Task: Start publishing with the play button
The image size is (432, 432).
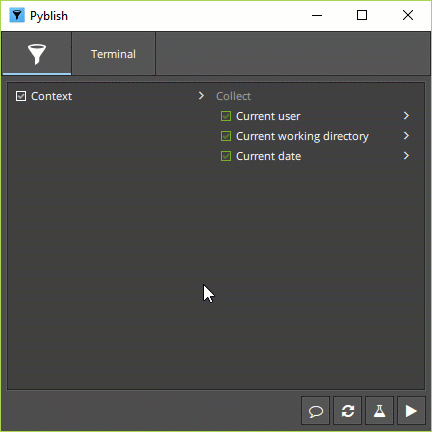Action: click(411, 411)
